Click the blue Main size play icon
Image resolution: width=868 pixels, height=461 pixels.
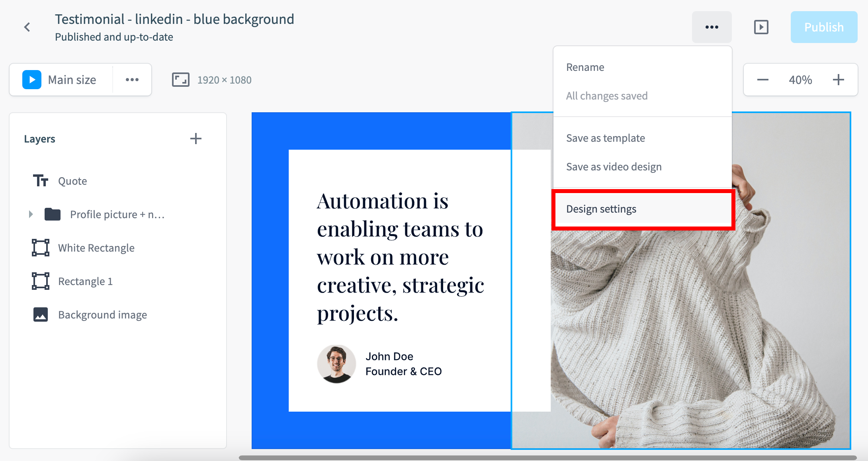click(32, 80)
